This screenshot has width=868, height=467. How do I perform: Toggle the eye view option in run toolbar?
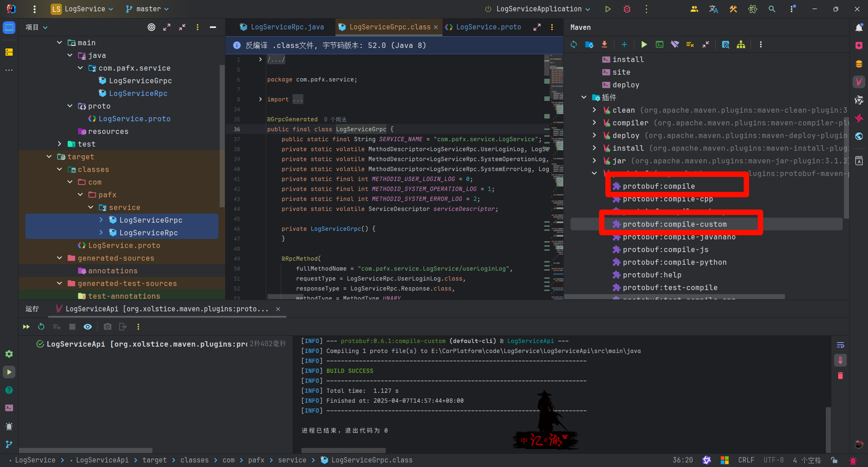[x=88, y=327]
